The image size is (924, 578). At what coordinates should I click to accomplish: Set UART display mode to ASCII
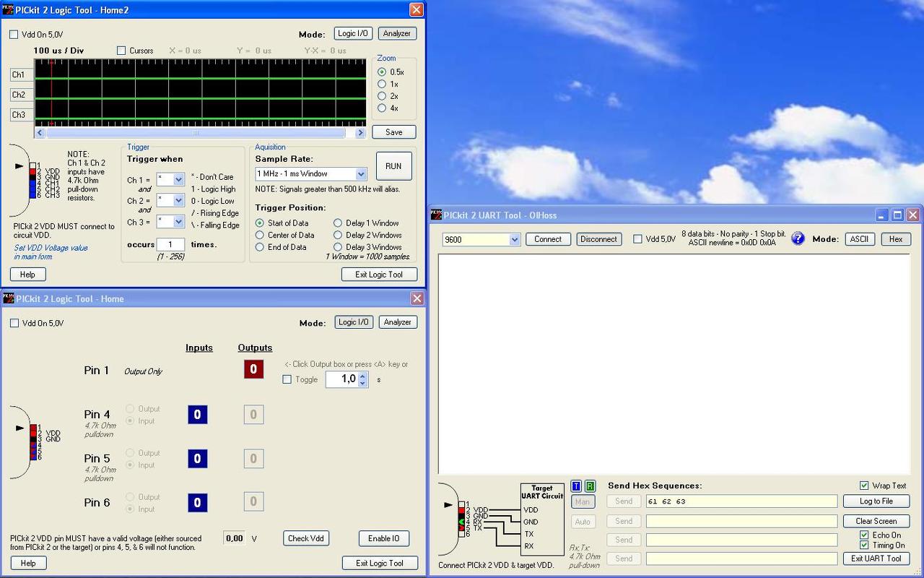(x=859, y=239)
